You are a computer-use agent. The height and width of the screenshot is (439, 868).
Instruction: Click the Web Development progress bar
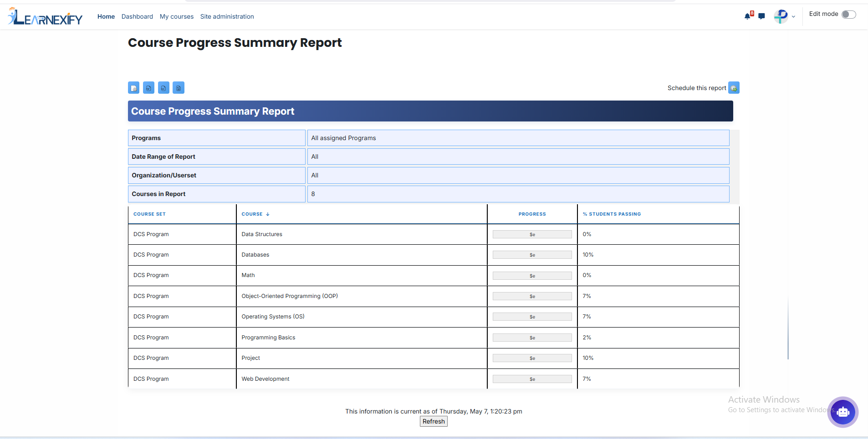click(x=532, y=379)
